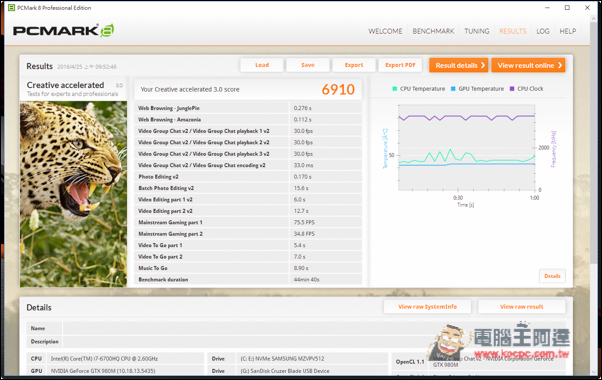Viewport: 602px width, 380px height.
Task: Click the PCMark 8 logo
Action: click(x=63, y=30)
